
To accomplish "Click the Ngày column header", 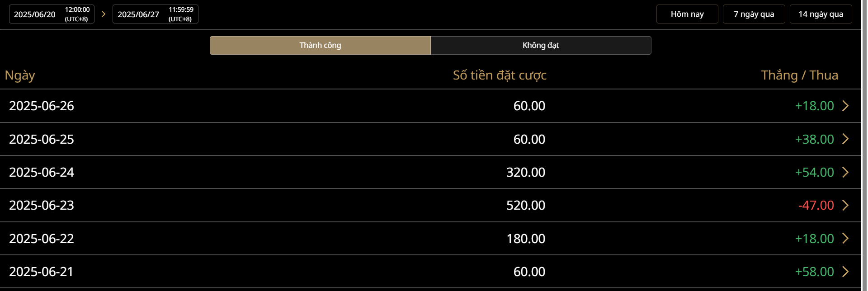I will [20, 75].
